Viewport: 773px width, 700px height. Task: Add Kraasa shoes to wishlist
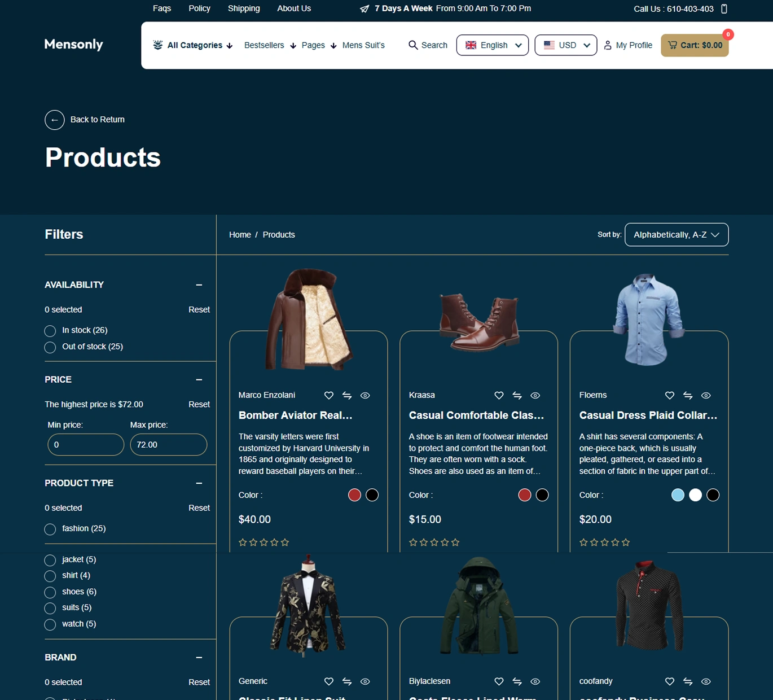(499, 396)
